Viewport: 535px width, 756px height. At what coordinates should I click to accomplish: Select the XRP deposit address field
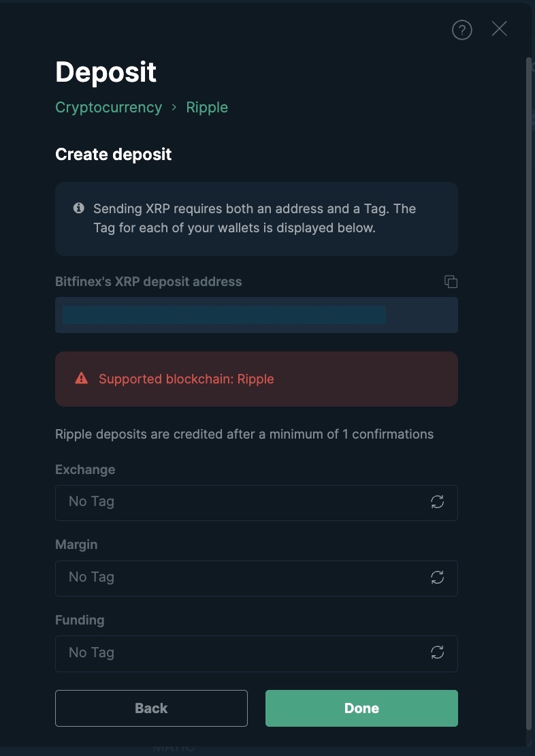click(257, 315)
